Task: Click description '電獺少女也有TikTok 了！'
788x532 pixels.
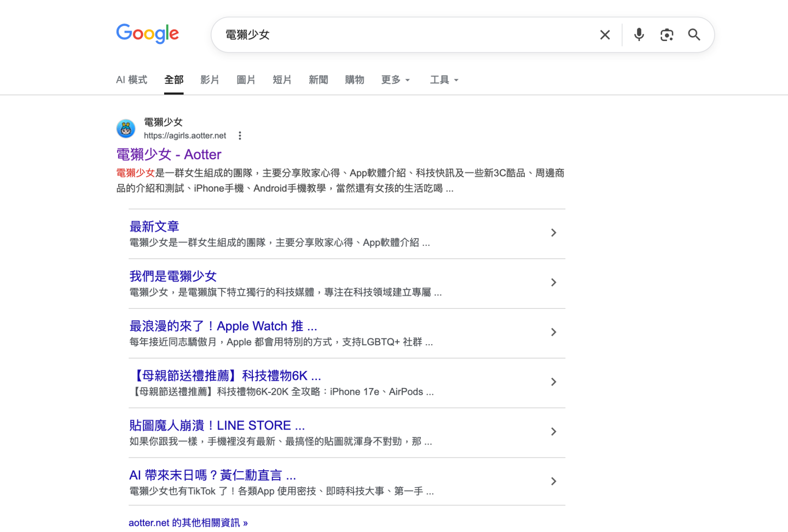Action: pos(282,491)
